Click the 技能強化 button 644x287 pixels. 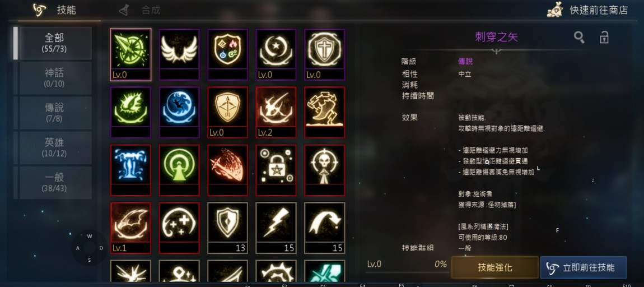pyautogui.click(x=495, y=267)
